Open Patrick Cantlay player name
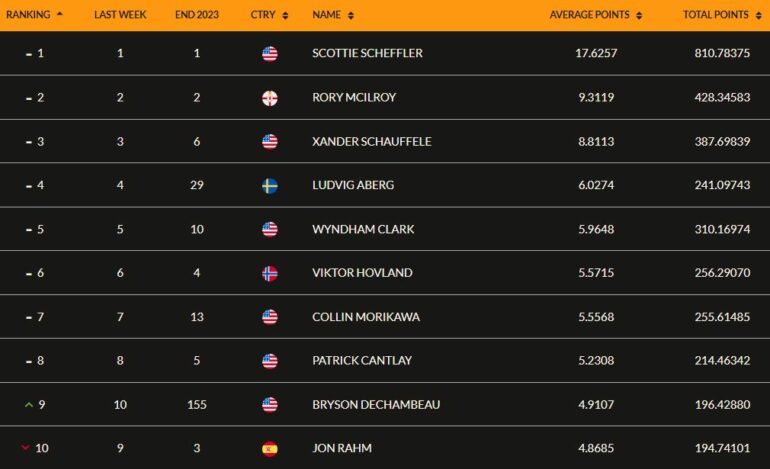 tap(362, 360)
